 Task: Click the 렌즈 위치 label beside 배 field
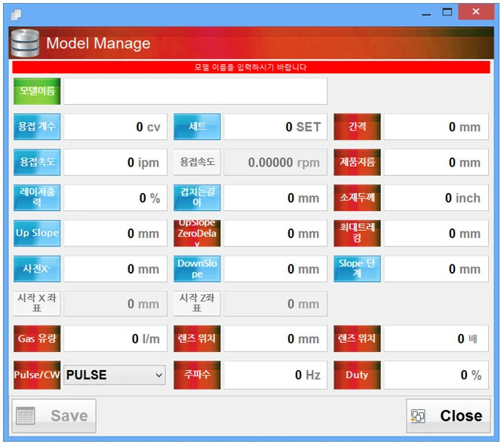357,338
